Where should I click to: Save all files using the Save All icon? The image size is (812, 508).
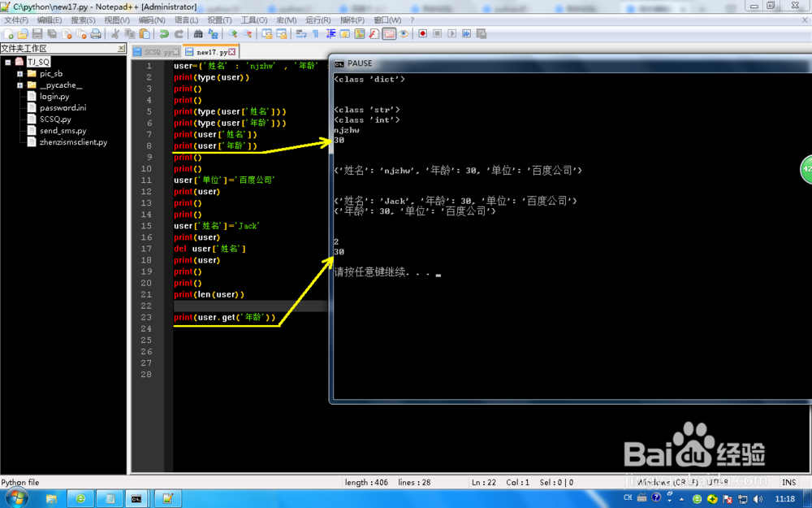click(51, 34)
